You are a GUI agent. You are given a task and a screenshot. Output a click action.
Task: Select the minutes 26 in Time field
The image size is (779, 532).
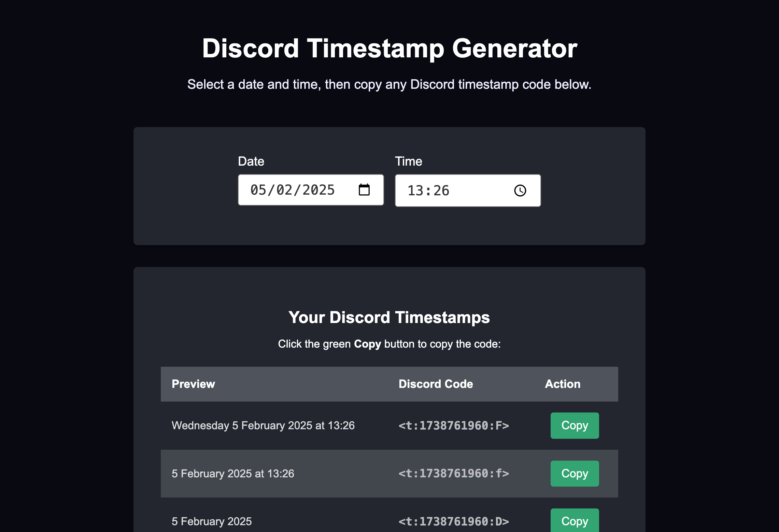tap(441, 191)
